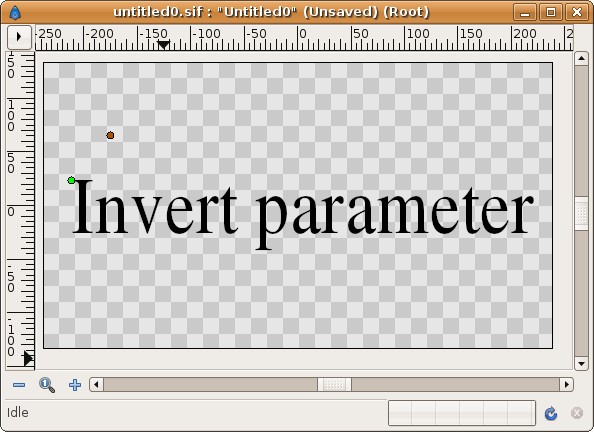Click the horizontal scrollbar thumb
Image resolution: width=594 pixels, height=432 pixels.
pyautogui.click(x=334, y=385)
